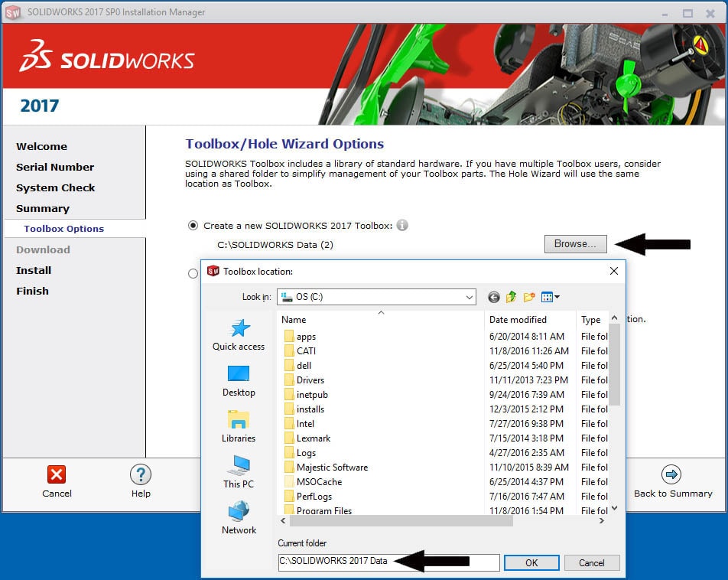
Task: Confirm with the OK button
Action: click(x=531, y=563)
